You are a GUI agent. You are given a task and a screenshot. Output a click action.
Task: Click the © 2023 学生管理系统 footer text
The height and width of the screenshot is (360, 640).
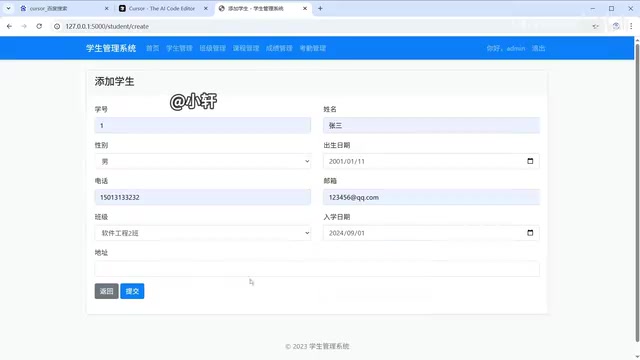pos(317,346)
